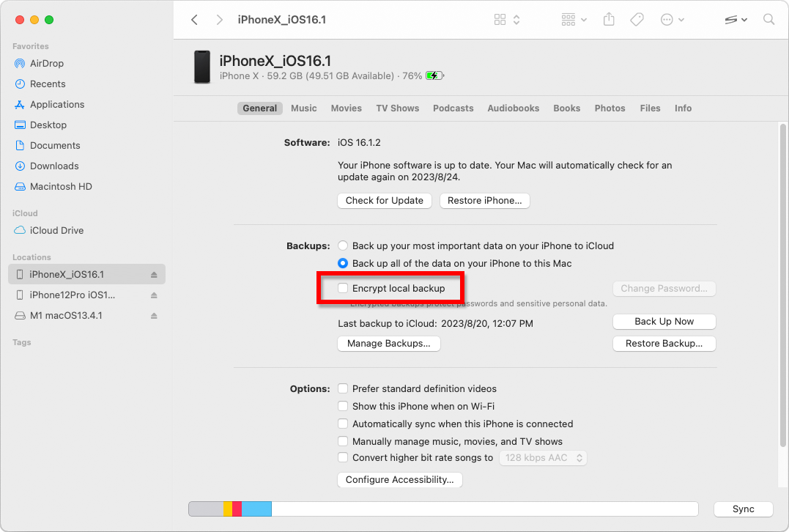Switch to the Info tab
Image resolution: width=789 pixels, height=532 pixels.
tap(683, 108)
